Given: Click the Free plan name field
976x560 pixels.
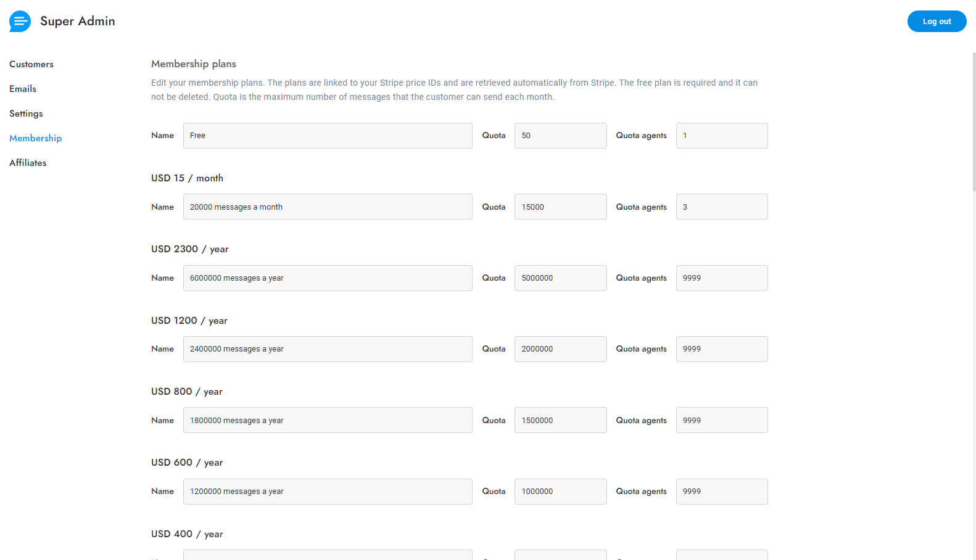Looking at the screenshot, I should [327, 136].
